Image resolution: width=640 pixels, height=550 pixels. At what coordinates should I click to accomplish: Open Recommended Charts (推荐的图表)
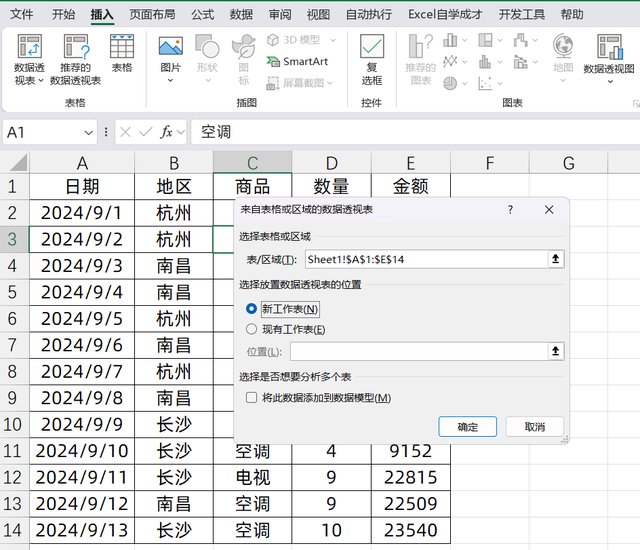(x=420, y=60)
